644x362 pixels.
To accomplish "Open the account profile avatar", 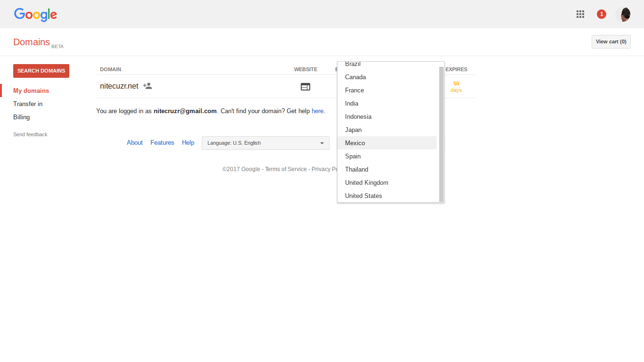I will click(x=623, y=14).
